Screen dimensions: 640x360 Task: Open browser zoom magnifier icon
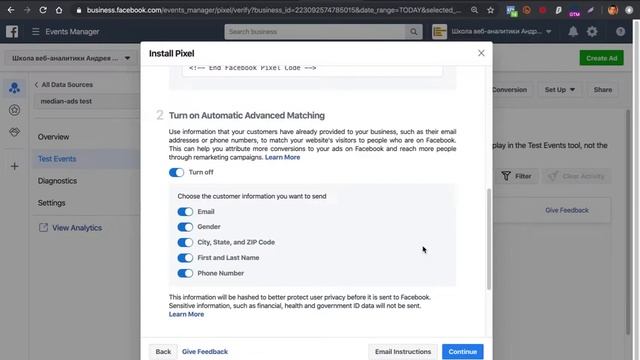[x=474, y=10]
